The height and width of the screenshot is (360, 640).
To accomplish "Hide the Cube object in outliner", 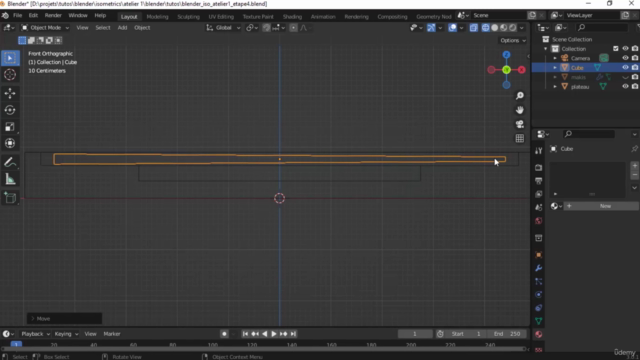I will pyautogui.click(x=625, y=67).
